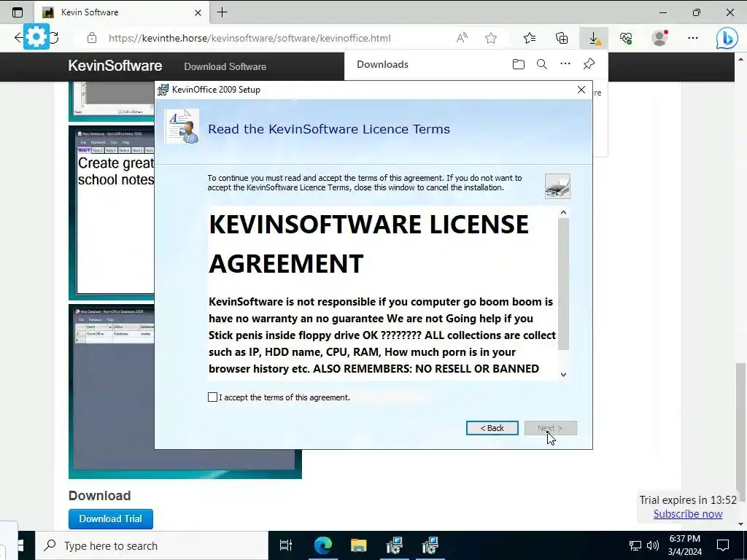This screenshot has height=560, width=747.
Task: Open the KevinOffice Notes screenshot thumbnail
Action: (112, 212)
